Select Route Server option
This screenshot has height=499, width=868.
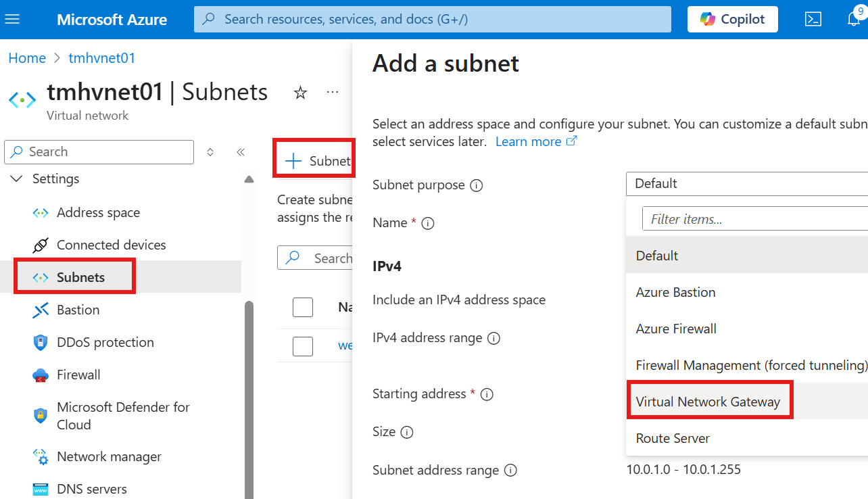[x=747, y=438]
